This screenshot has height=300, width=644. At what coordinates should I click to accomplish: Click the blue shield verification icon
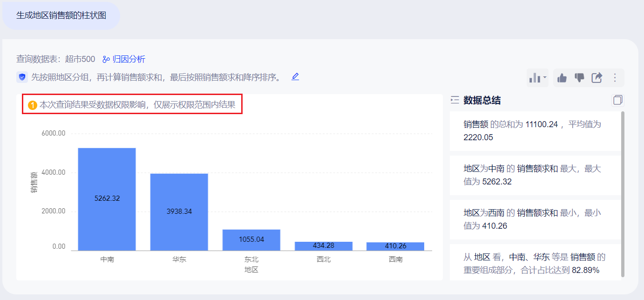tap(22, 77)
